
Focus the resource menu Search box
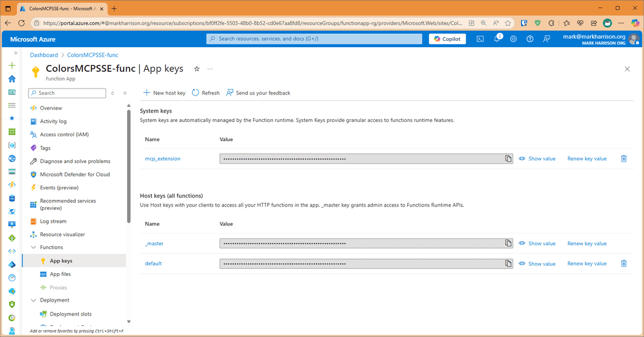[x=67, y=93]
